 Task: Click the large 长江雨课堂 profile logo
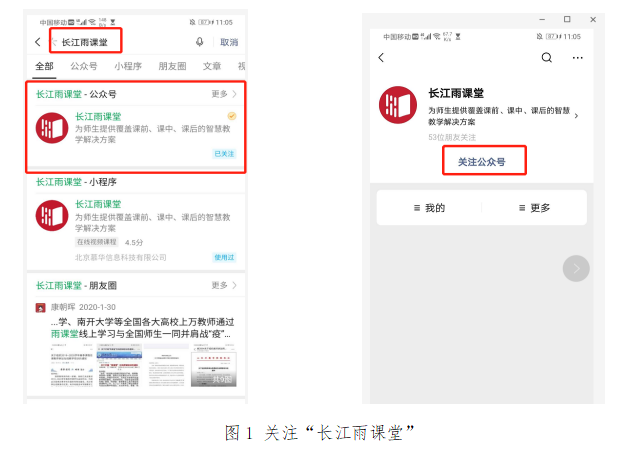click(398, 105)
